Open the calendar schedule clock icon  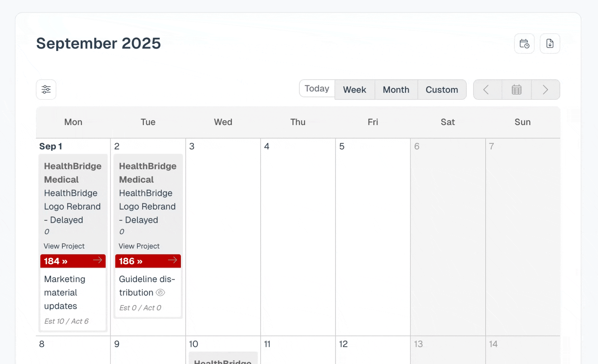click(x=524, y=43)
